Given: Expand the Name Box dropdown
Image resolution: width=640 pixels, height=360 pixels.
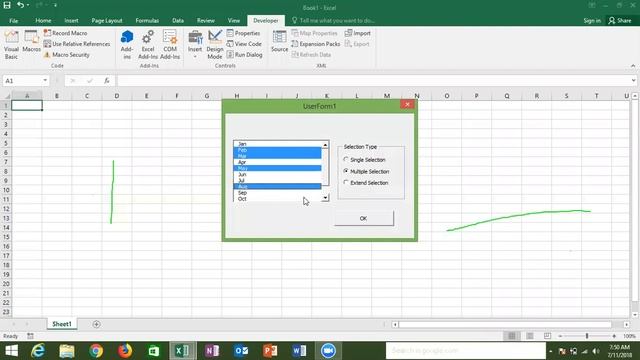Looking at the screenshot, I should point(45,80).
